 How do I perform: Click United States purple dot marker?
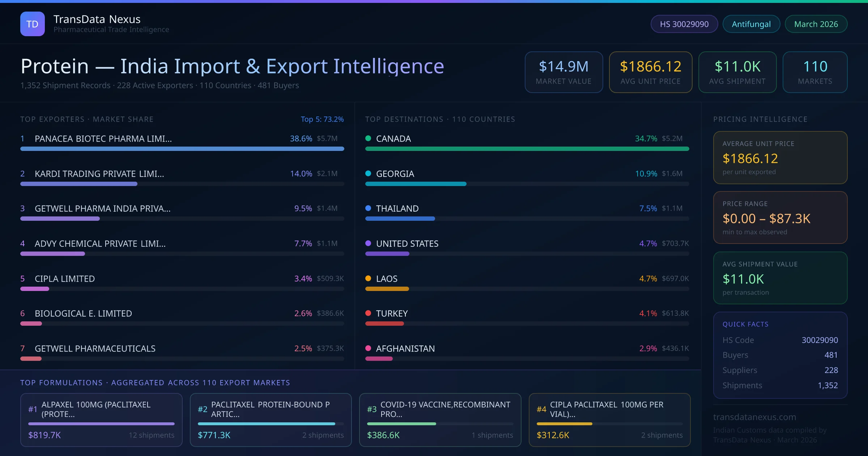(x=368, y=243)
